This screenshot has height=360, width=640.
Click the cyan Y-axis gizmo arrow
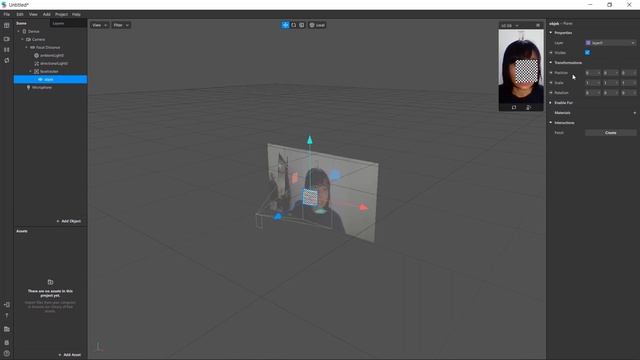pos(310,140)
